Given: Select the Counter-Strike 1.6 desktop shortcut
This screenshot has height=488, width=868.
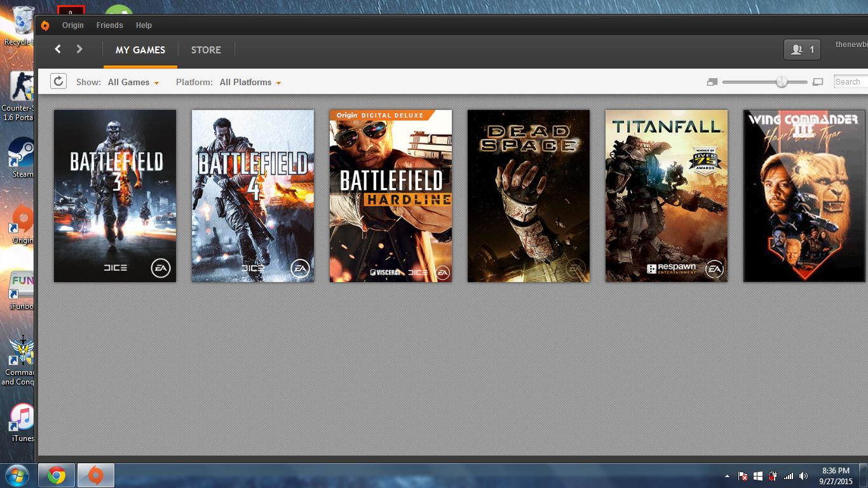Looking at the screenshot, I should click(x=19, y=95).
